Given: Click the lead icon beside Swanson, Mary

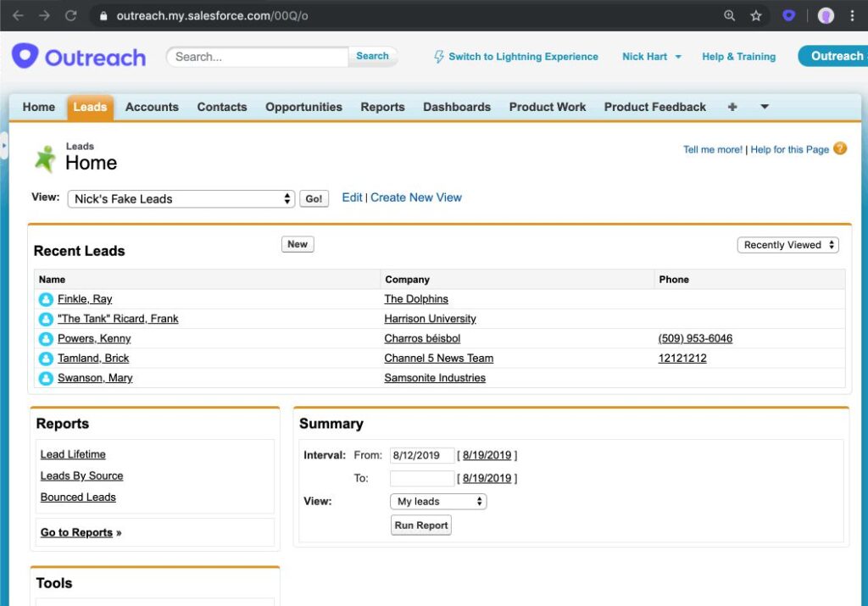Looking at the screenshot, I should pos(46,379).
